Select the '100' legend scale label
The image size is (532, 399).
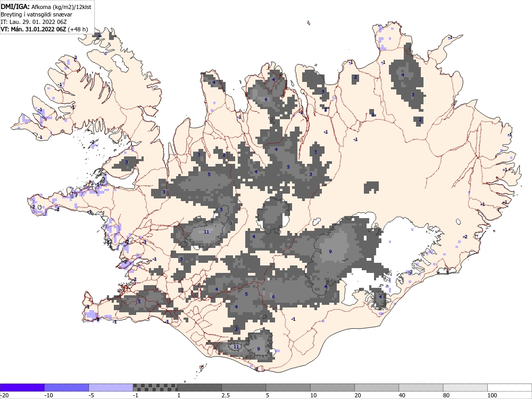click(492, 395)
